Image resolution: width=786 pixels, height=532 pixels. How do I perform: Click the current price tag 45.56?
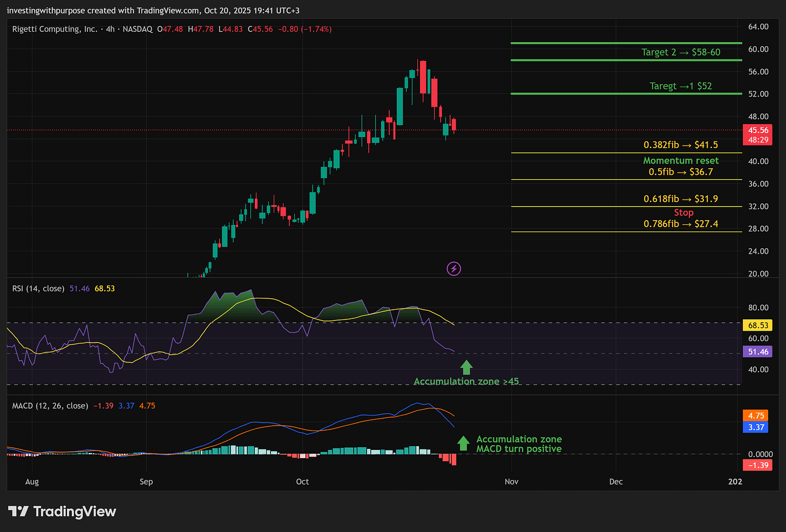(x=758, y=130)
